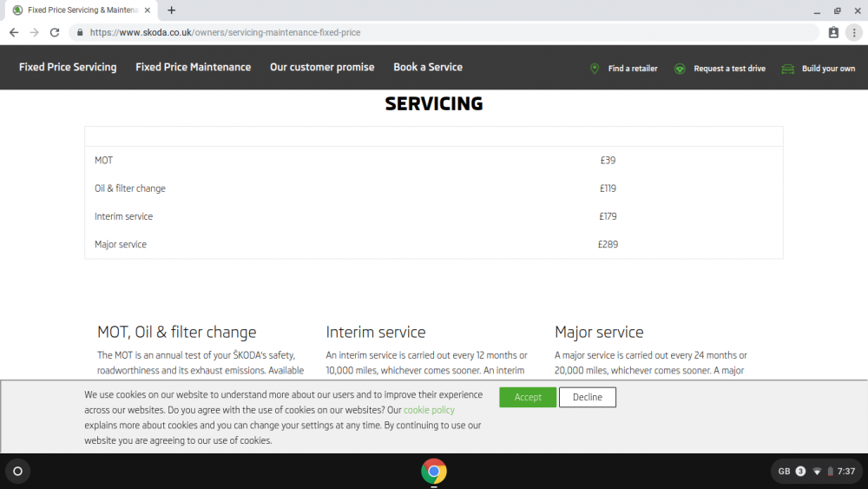Viewport: 868px width, 489px height.
Task: Click the GB keyboard layout indicator
Action: tap(784, 472)
